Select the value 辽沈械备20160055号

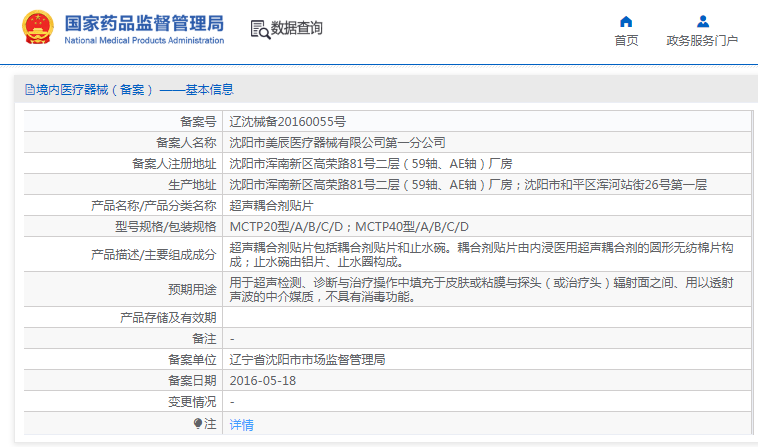point(288,122)
